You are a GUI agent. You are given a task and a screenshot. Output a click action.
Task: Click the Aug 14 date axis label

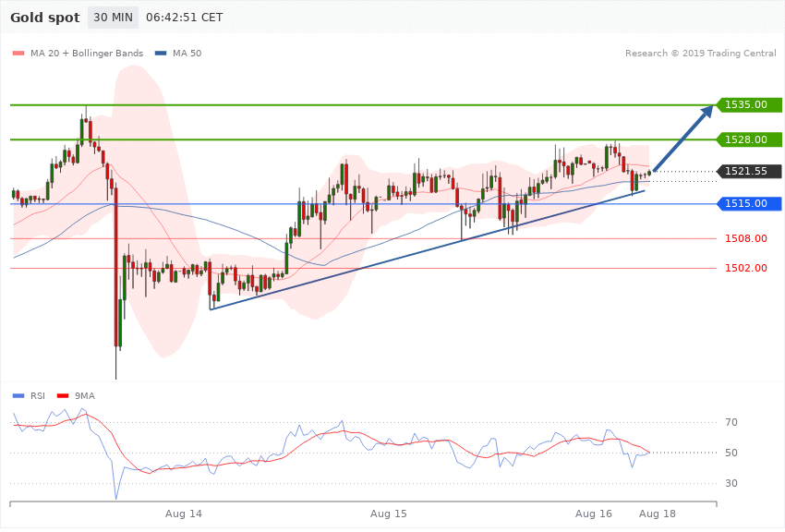tap(184, 514)
